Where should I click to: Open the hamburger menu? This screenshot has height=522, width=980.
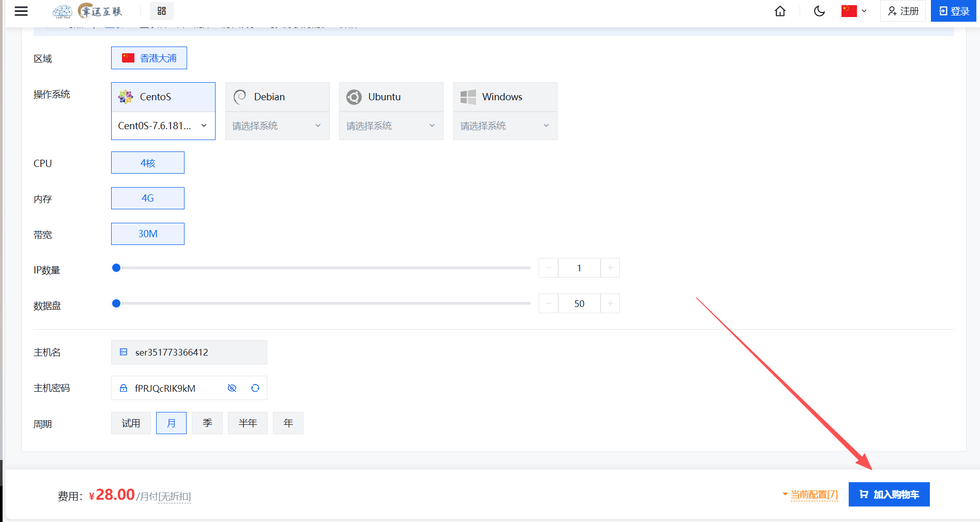click(x=21, y=11)
